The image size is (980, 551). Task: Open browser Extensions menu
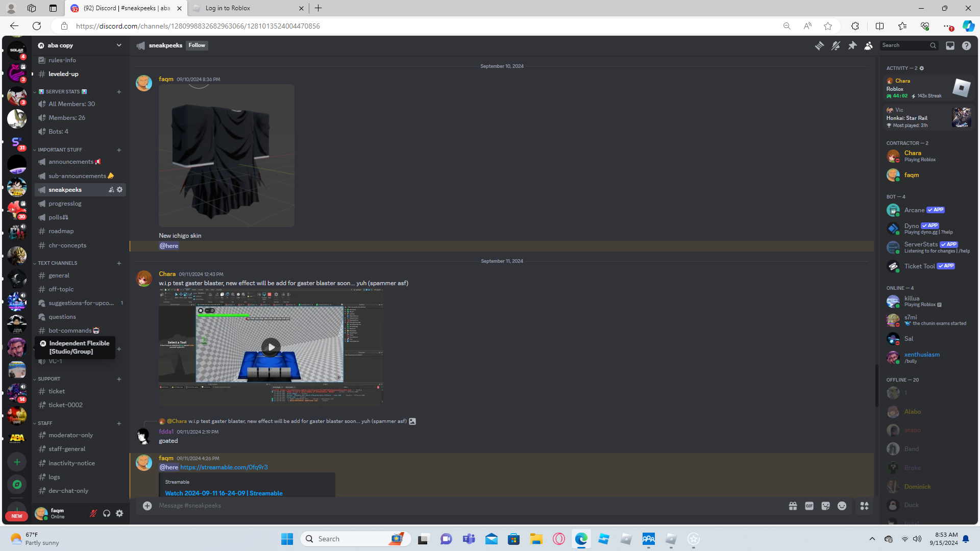855,26
